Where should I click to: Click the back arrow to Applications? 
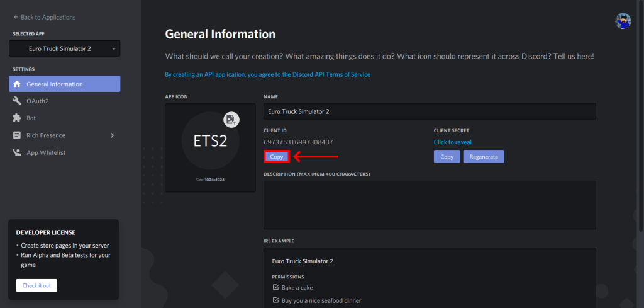point(16,17)
